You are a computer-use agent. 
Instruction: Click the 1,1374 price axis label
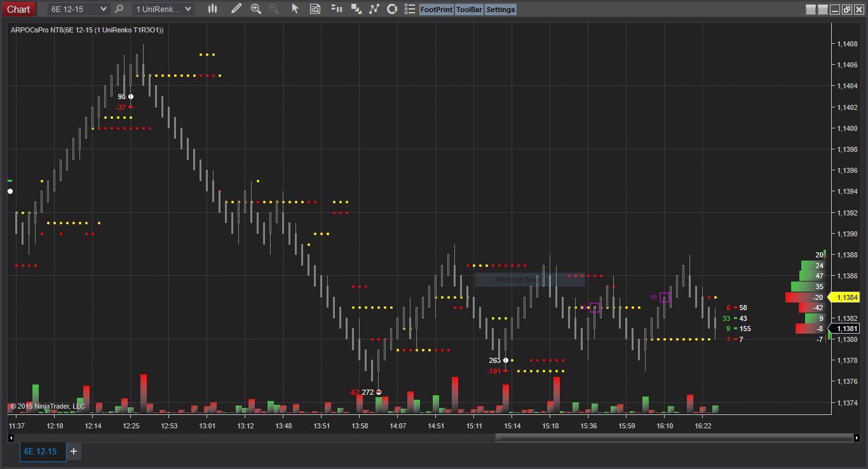[x=847, y=403]
